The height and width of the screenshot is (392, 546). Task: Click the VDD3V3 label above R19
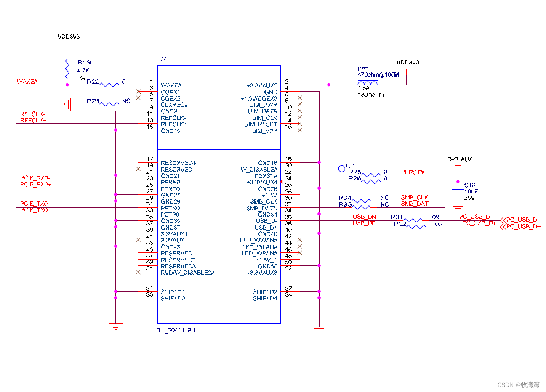tap(69, 37)
